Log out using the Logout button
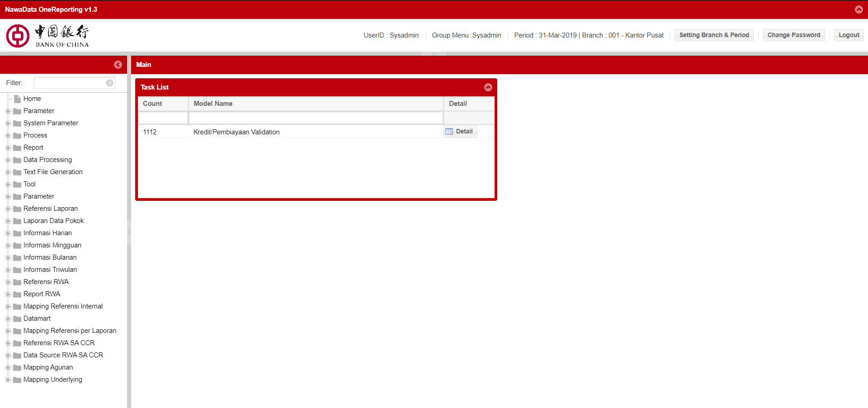Viewport: 868px width, 408px height. 849,35
